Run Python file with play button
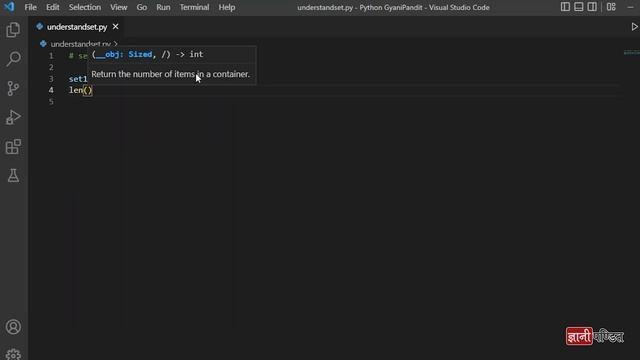This screenshot has width=640, height=360. point(634,27)
